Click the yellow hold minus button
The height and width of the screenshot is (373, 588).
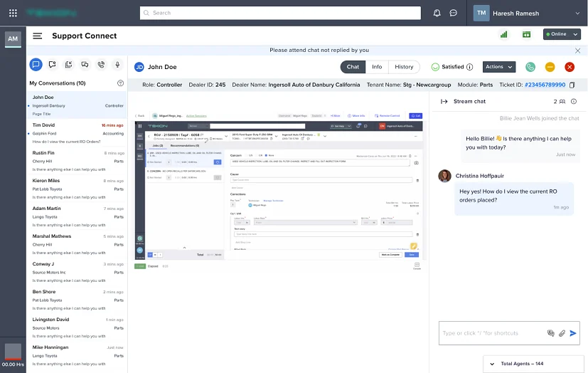550,67
